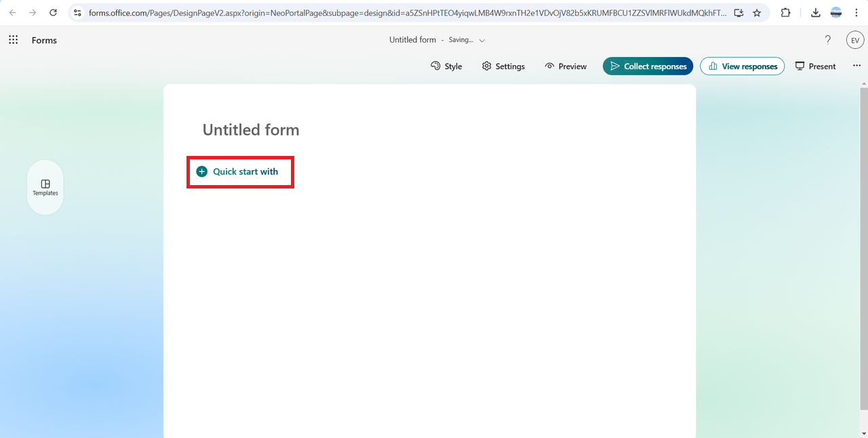Open the Chrome extensions puzzle icon
The height and width of the screenshot is (438, 868).
[x=786, y=13]
